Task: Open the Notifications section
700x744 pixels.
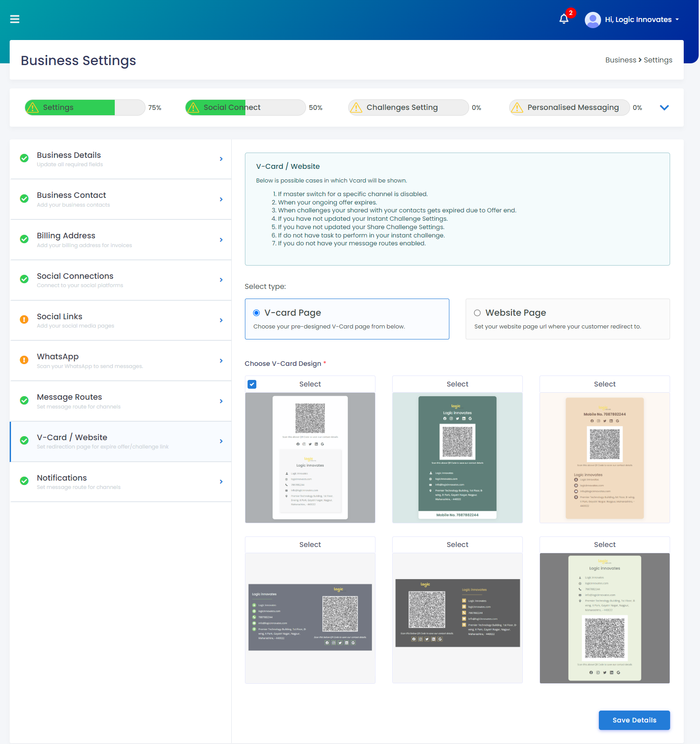Action: pos(120,482)
